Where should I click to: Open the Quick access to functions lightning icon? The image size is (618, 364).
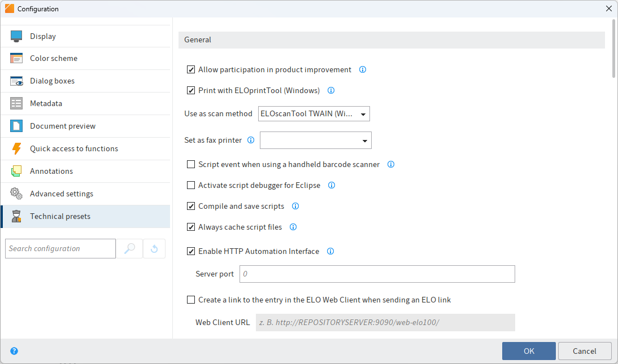pos(15,148)
